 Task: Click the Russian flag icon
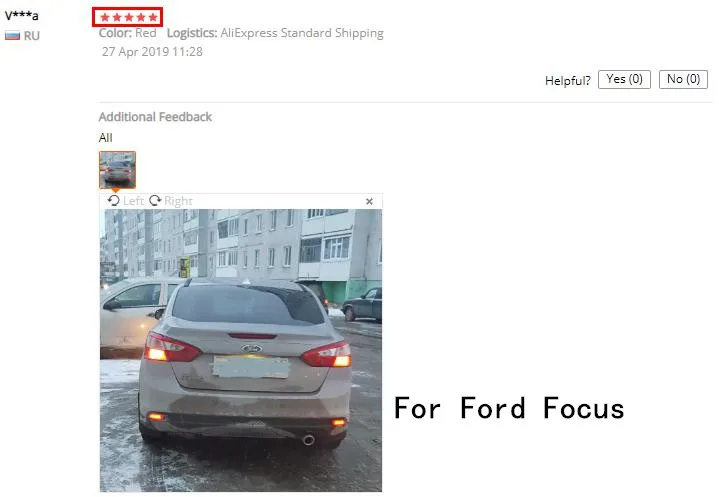coord(12,36)
